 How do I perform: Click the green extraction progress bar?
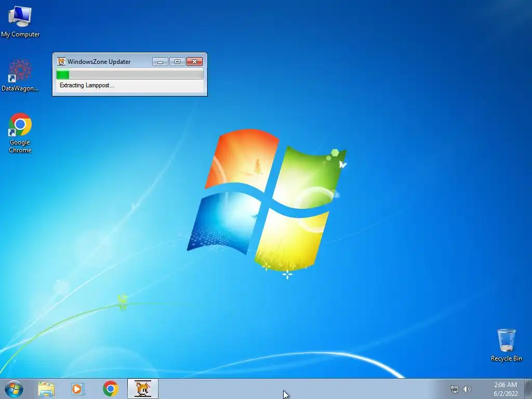(130, 74)
